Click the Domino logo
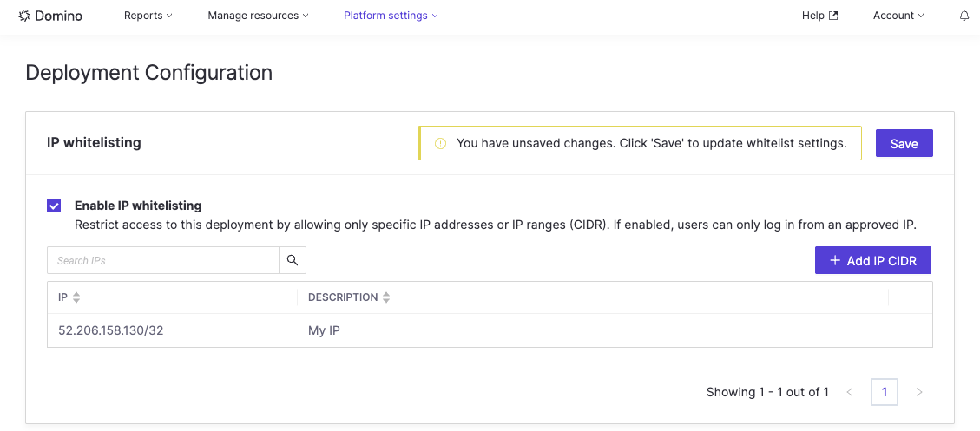 click(50, 16)
